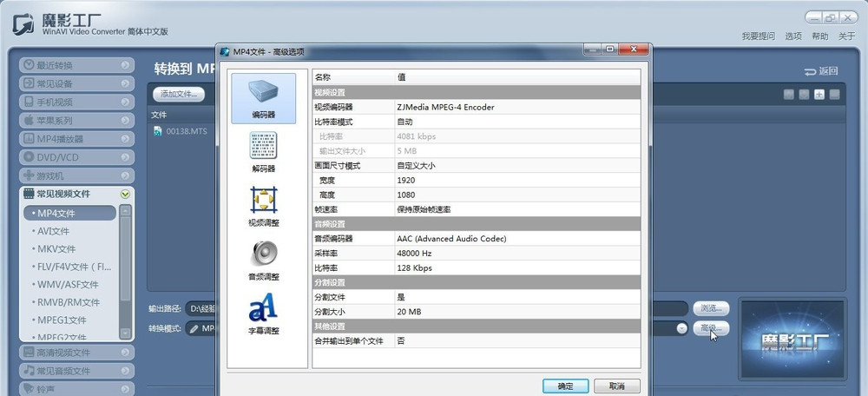Screen dimensions: 868x396
Task: Open the 字幕调整 subtitle adjustment icon
Action: click(x=263, y=307)
